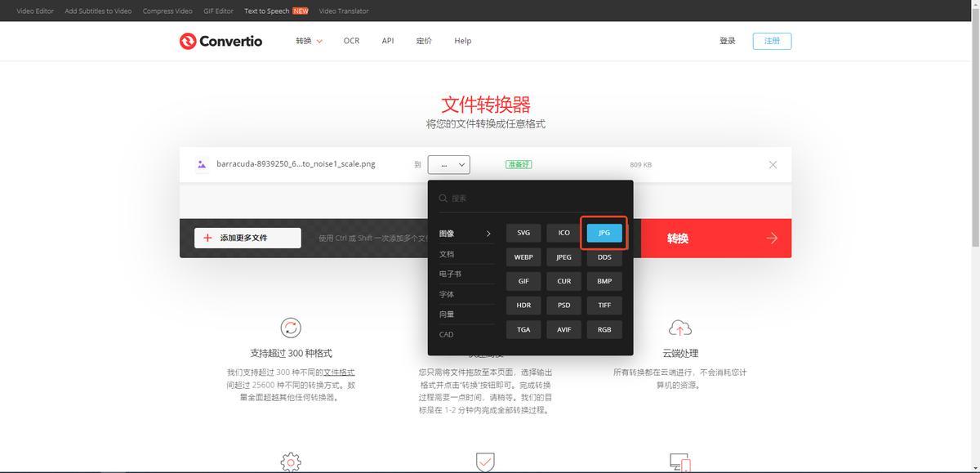Image resolution: width=980 pixels, height=473 pixels.
Task: Click the arrow on the red convert button
Action: [x=772, y=239]
